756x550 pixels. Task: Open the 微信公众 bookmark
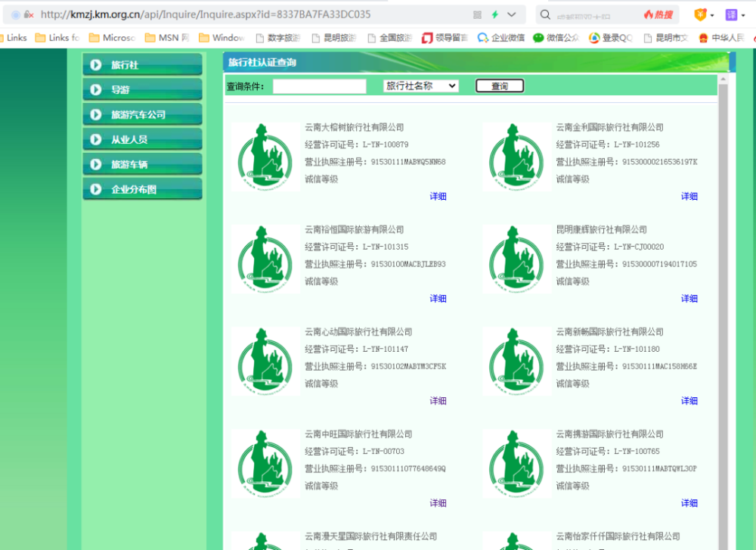[x=556, y=38]
